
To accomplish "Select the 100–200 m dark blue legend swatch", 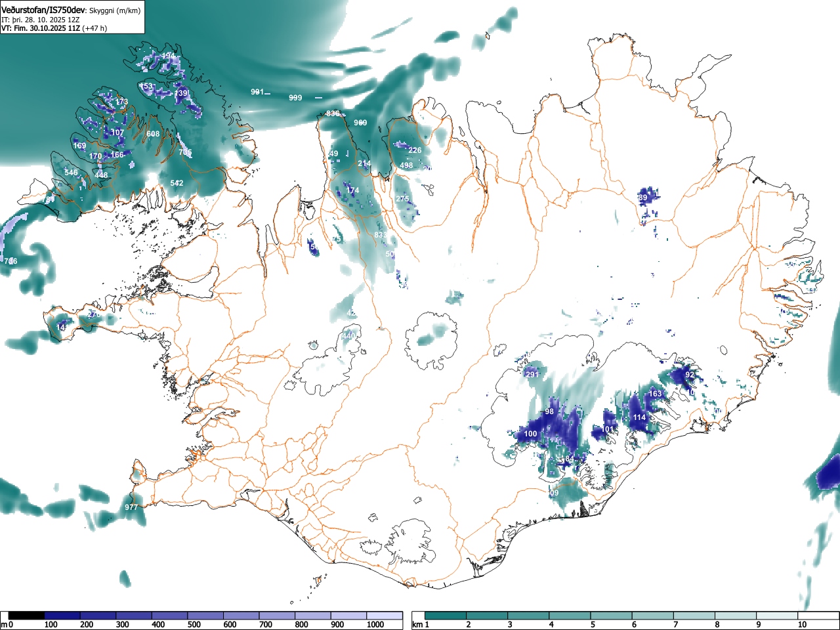I will click(x=62, y=616).
